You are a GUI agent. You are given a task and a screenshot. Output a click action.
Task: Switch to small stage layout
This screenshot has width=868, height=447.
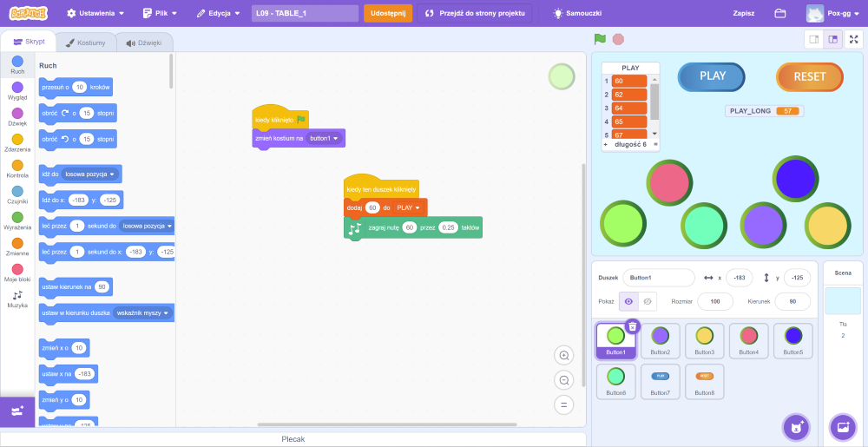point(814,39)
